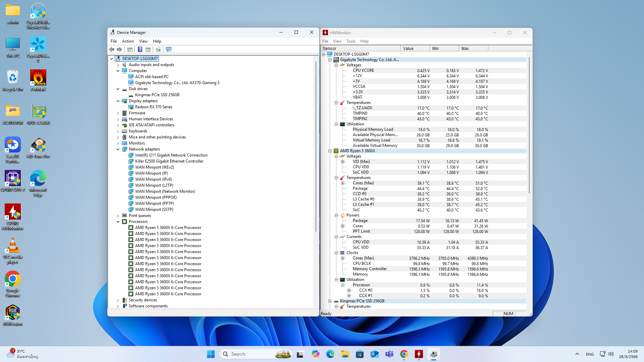Click Device Manager icon in taskbar
The height and width of the screenshot is (362, 644).
(x=434, y=354)
